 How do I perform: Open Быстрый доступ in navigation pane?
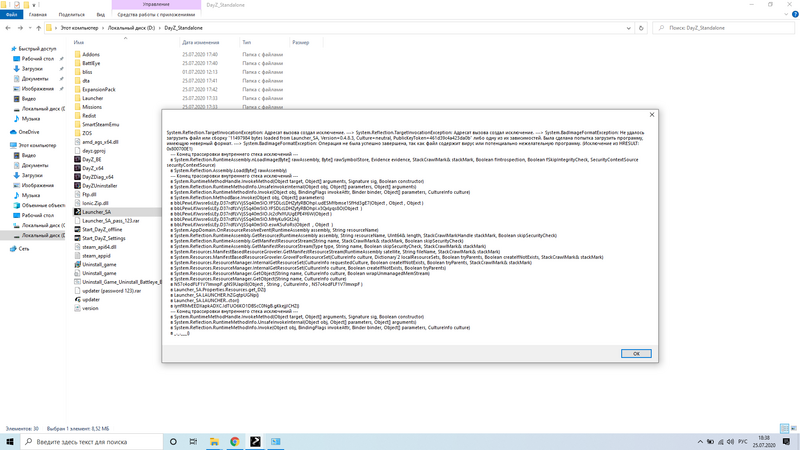pyautogui.click(x=37, y=49)
